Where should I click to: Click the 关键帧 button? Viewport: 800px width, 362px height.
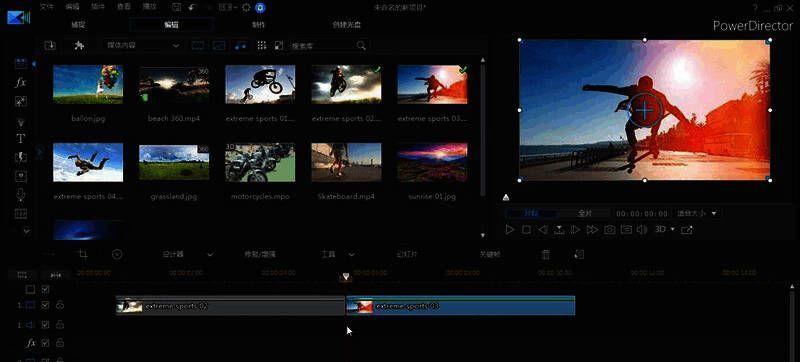point(490,254)
